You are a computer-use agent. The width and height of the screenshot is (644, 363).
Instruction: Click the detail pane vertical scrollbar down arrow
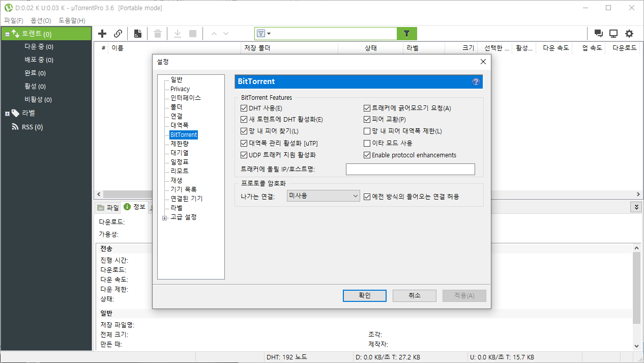tap(636, 346)
